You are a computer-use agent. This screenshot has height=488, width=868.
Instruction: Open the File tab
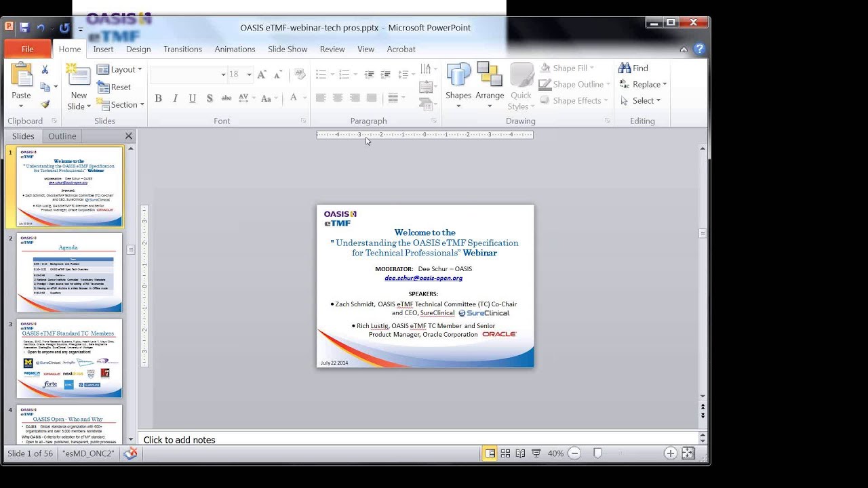[x=27, y=49]
